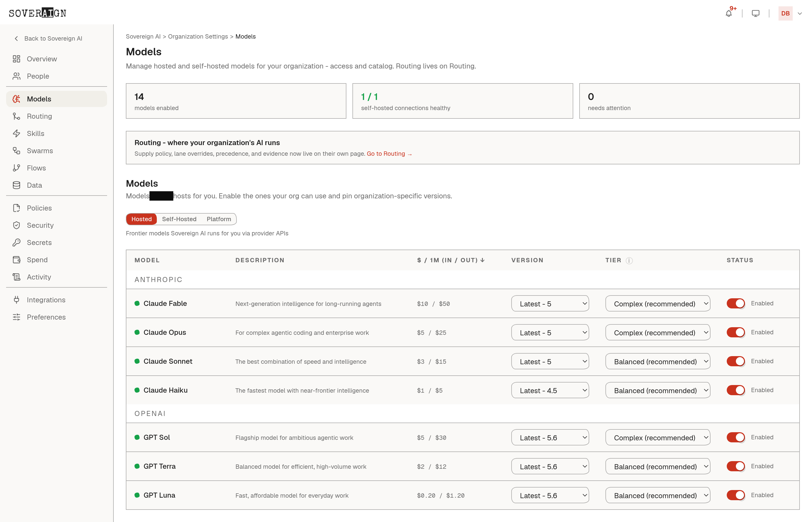Image resolution: width=812 pixels, height=522 pixels.
Task: Click the back arrow icon beside Back to Sovereign AI
Action: pos(16,38)
